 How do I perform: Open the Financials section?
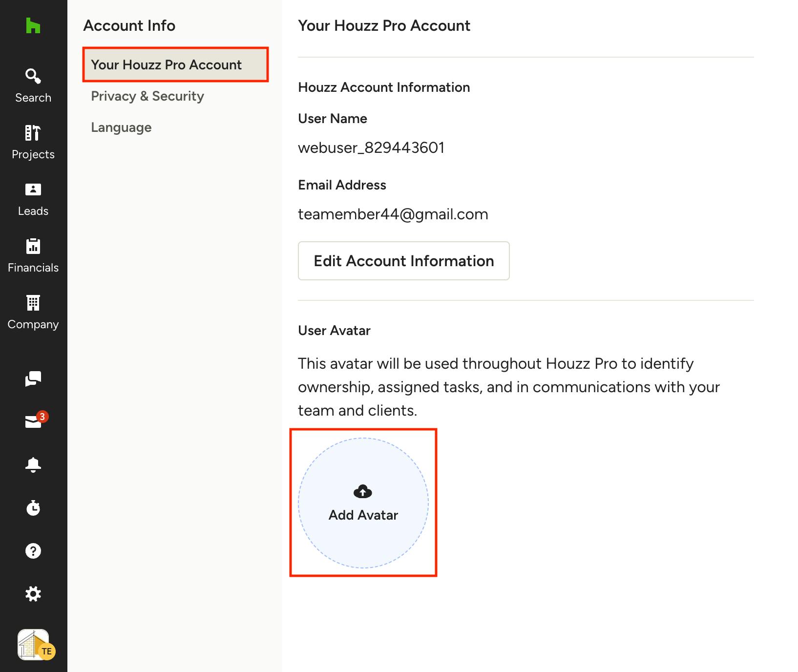pos(33,255)
